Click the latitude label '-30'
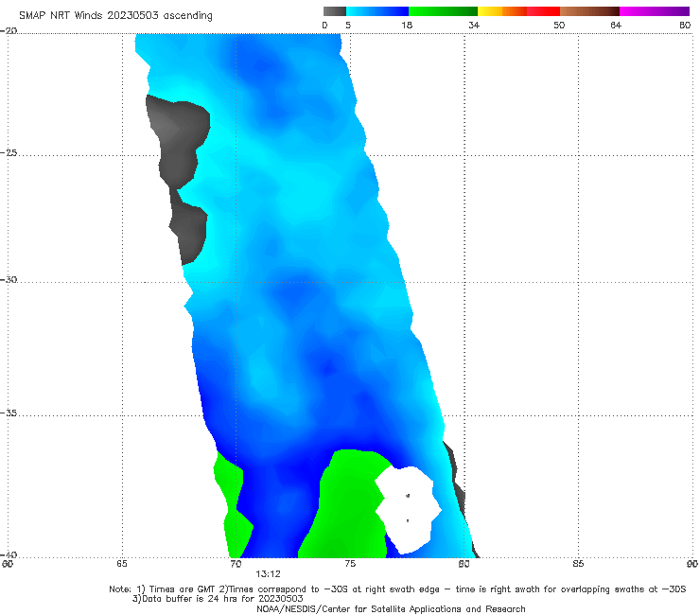This screenshot has width=700, height=615. tap(9, 279)
